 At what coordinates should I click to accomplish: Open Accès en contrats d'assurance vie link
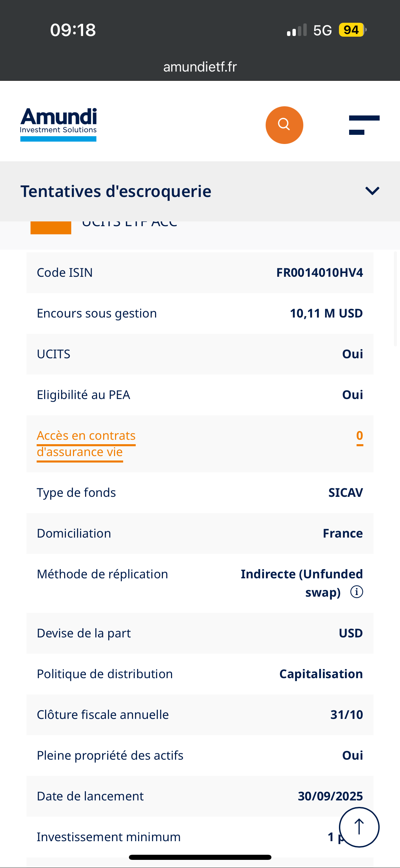click(86, 444)
